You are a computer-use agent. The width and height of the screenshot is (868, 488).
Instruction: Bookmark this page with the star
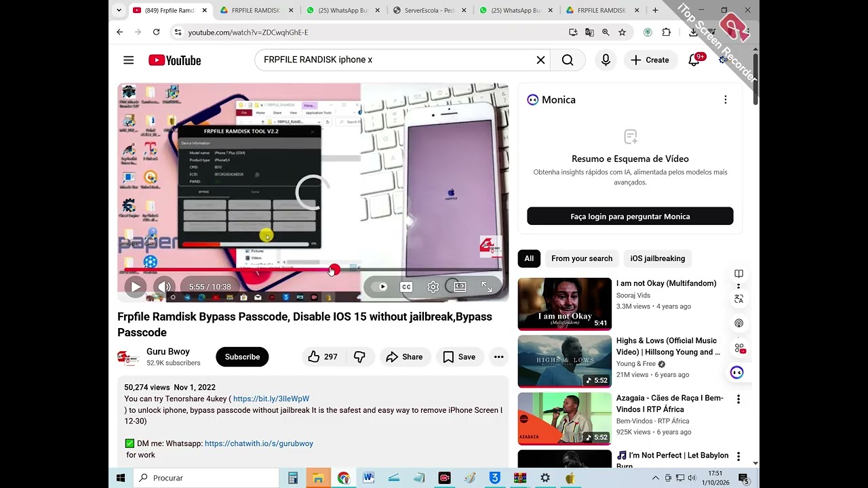[622, 32]
